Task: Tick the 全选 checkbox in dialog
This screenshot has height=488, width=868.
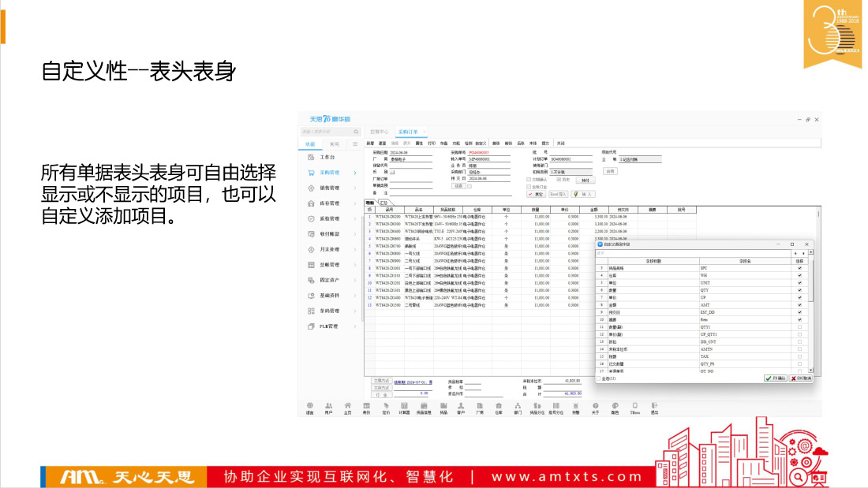Action: point(598,378)
